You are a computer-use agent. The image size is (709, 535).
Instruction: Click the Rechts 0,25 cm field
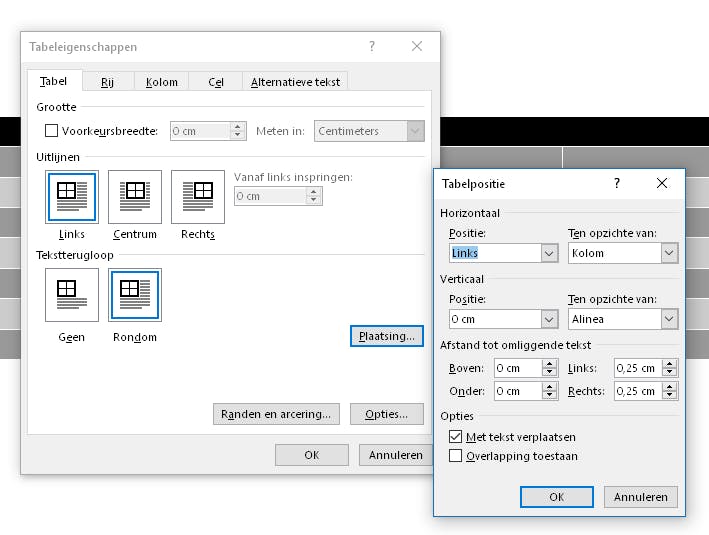[x=638, y=391]
